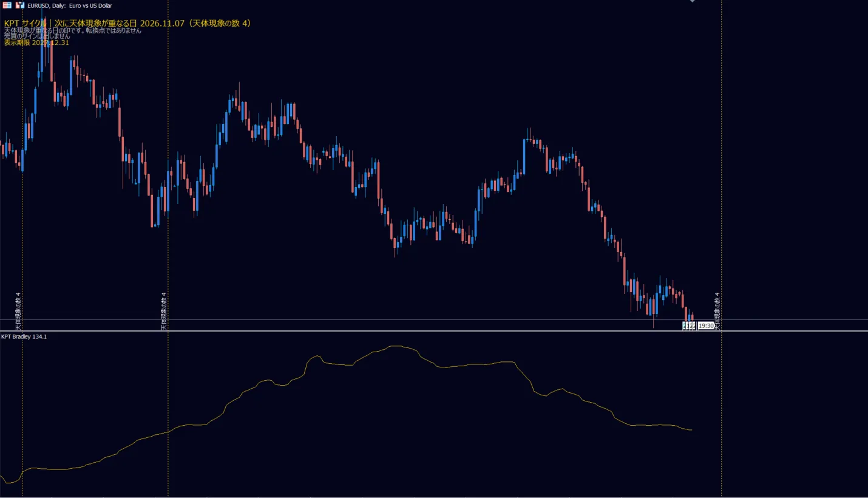Click the middle 天体現象の数 4 vertical label
Image resolution: width=868 pixels, height=498 pixels.
(x=164, y=311)
